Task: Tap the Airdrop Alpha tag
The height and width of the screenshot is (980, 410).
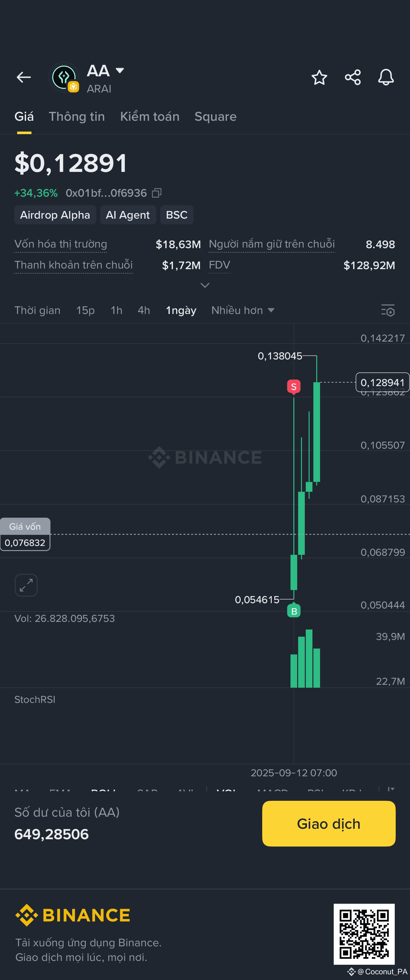Action: (x=55, y=215)
